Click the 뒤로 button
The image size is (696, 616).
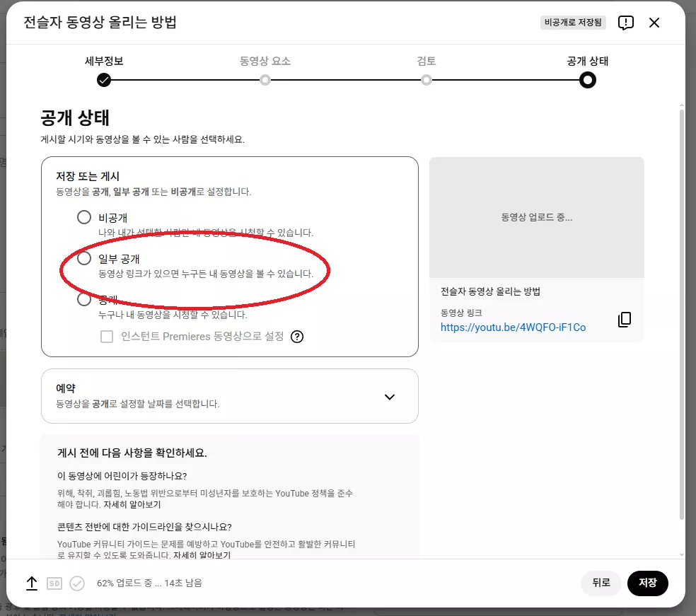coord(601,583)
